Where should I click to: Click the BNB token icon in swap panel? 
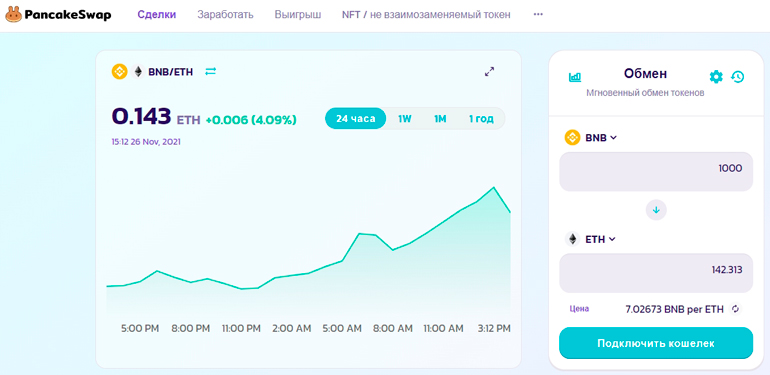tap(572, 138)
